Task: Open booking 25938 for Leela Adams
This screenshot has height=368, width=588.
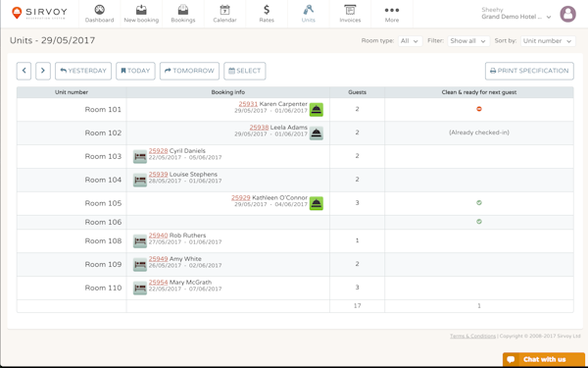Action: click(x=259, y=128)
